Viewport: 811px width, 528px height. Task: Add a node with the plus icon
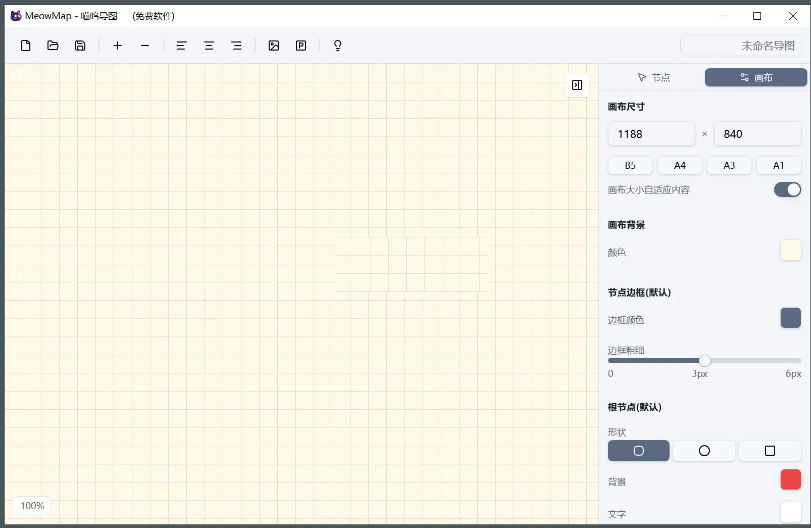coord(118,46)
